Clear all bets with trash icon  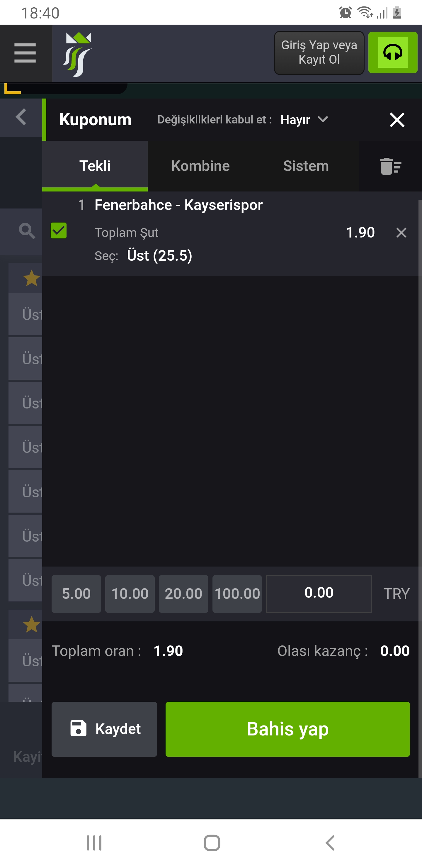coord(391,166)
